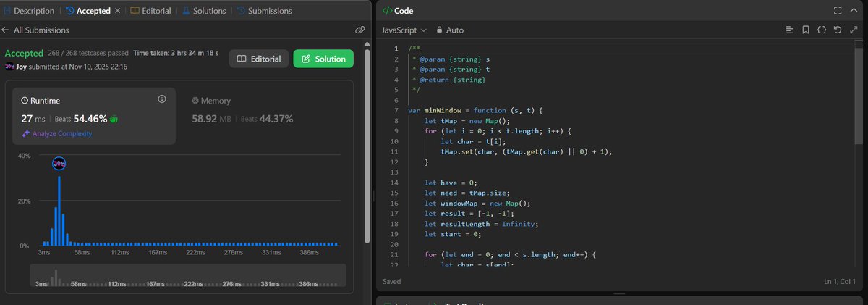
Task: Click the green Accepted status heading
Action: click(24, 53)
